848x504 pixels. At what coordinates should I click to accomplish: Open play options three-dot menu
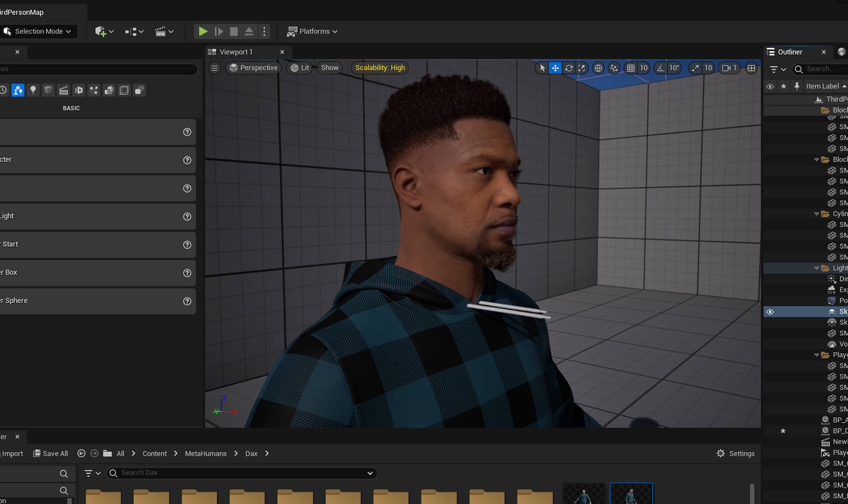[264, 32]
